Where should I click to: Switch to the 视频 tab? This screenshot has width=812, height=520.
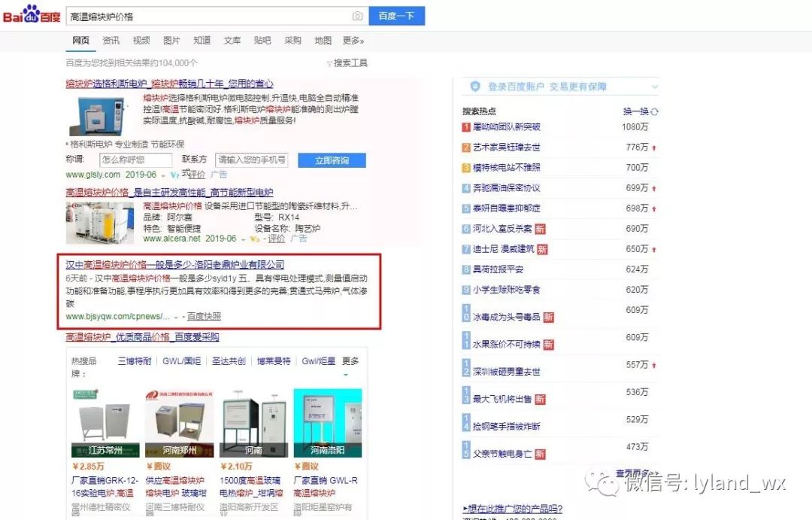[141, 41]
